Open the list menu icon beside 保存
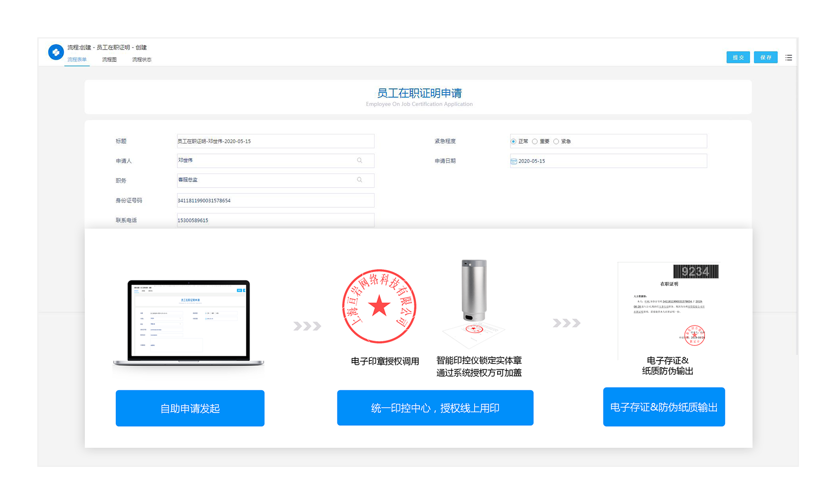 pyautogui.click(x=789, y=58)
